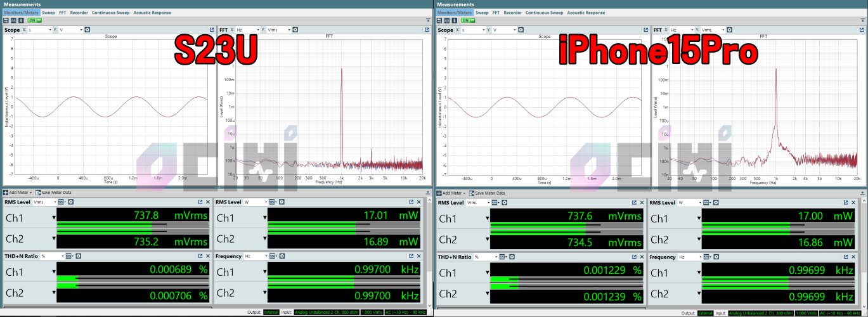868x317 pixels.
Task: Open the right Acoustic Response tab
Action: click(586, 12)
